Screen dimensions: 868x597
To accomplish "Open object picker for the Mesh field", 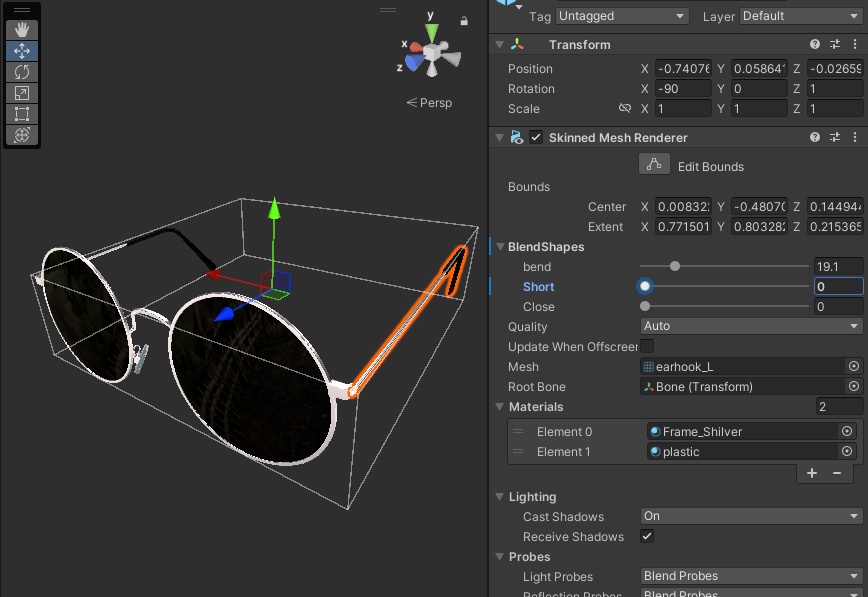I will click(x=854, y=367).
